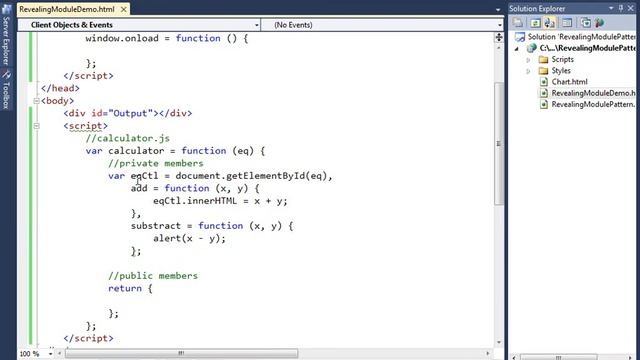The image size is (640, 360).
Task: Click the Solution Explorer horizontal scrollbar thumb
Action: [559, 357]
